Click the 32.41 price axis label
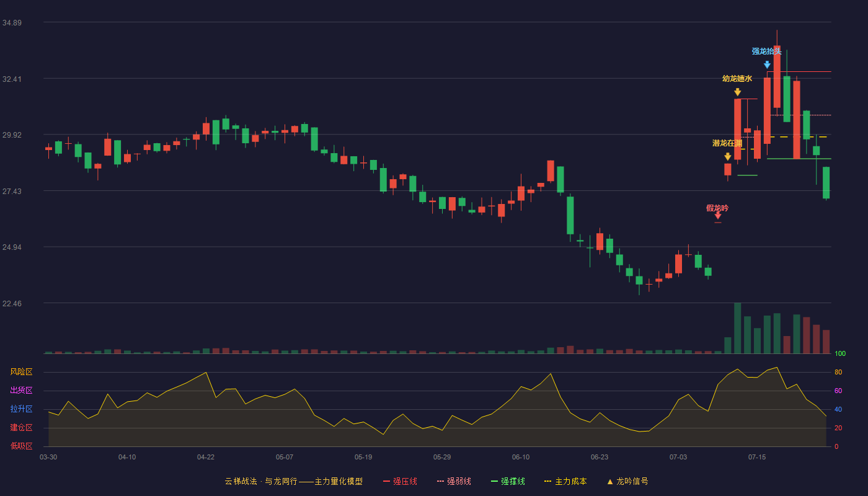The width and height of the screenshot is (868, 496). click(x=12, y=79)
